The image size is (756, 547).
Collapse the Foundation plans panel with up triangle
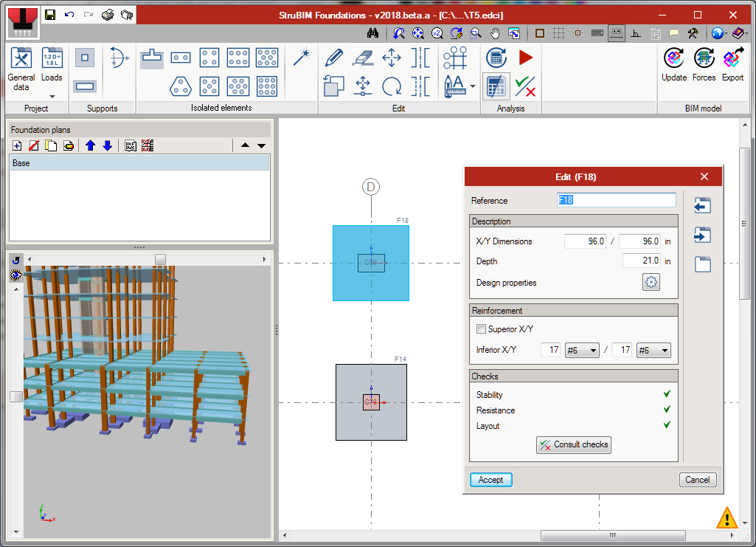point(245,145)
